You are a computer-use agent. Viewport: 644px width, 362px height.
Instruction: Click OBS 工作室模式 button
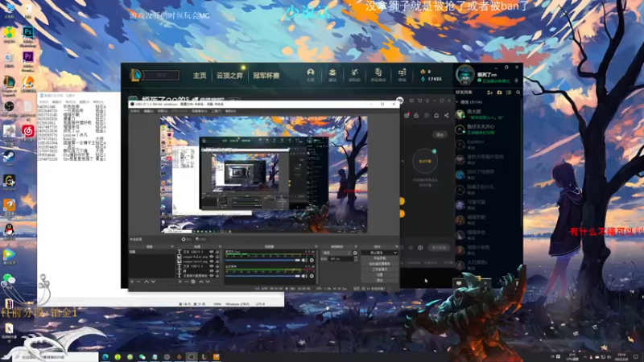coord(380,269)
